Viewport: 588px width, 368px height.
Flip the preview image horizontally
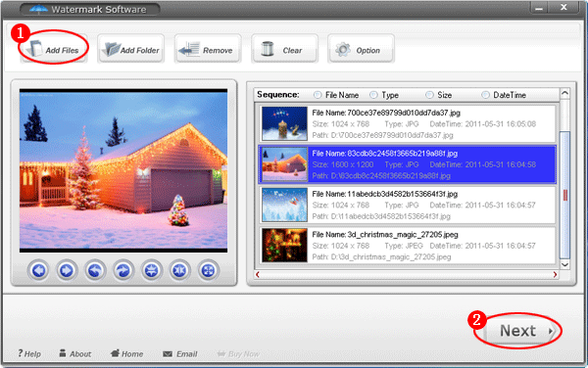click(179, 270)
